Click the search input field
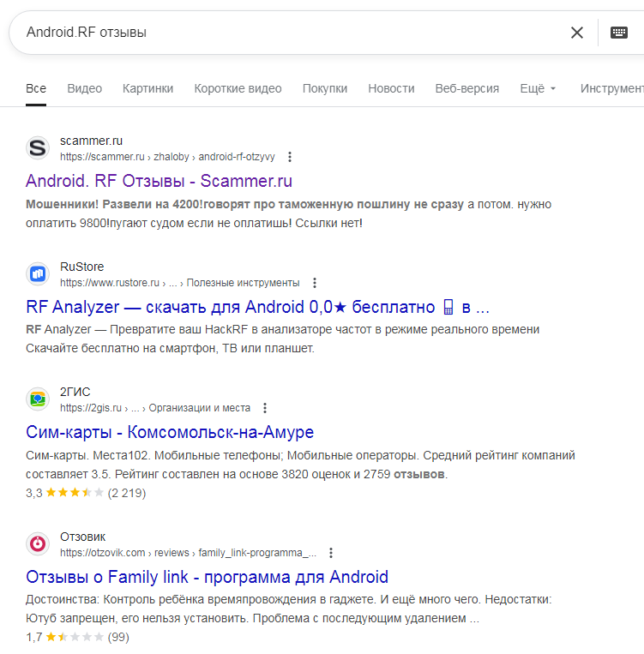Image resolution: width=644 pixels, height=654 pixels. click(x=283, y=33)
